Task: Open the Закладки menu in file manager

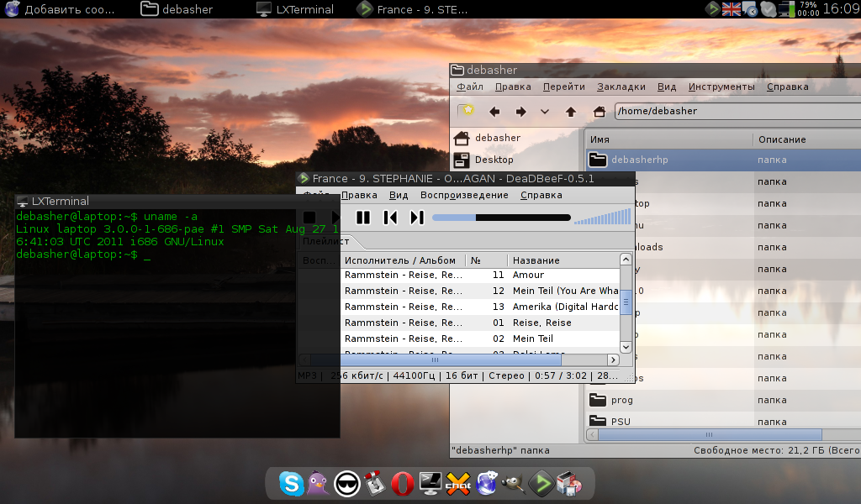Action: pos(621,87)
